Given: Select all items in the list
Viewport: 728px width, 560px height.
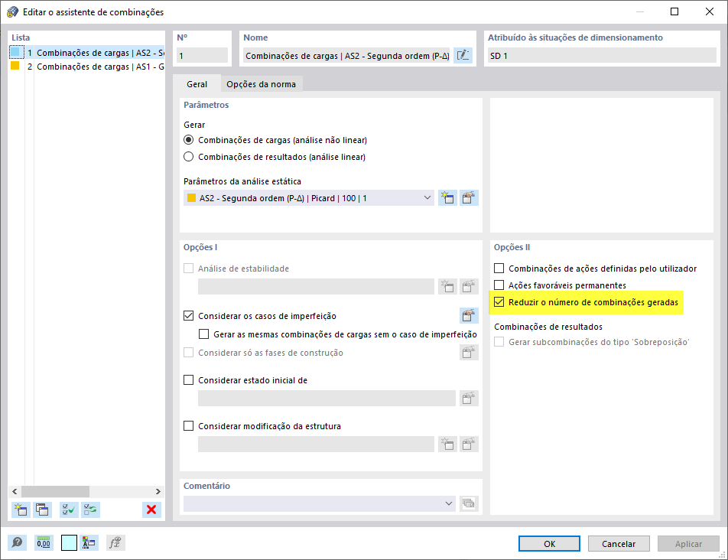Looking at the screenshot, I should pyautogui.click(x=68, y=510).
